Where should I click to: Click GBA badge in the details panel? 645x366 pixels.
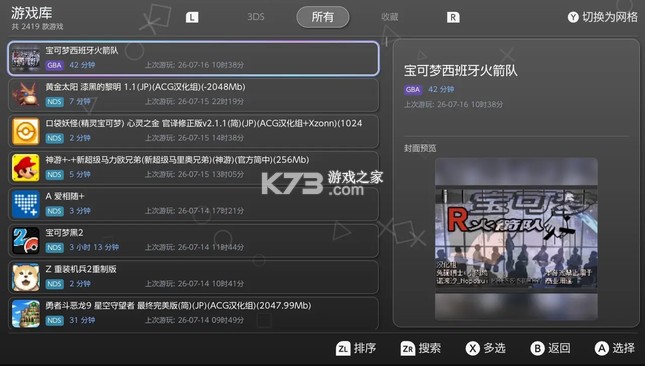[413, 89]
